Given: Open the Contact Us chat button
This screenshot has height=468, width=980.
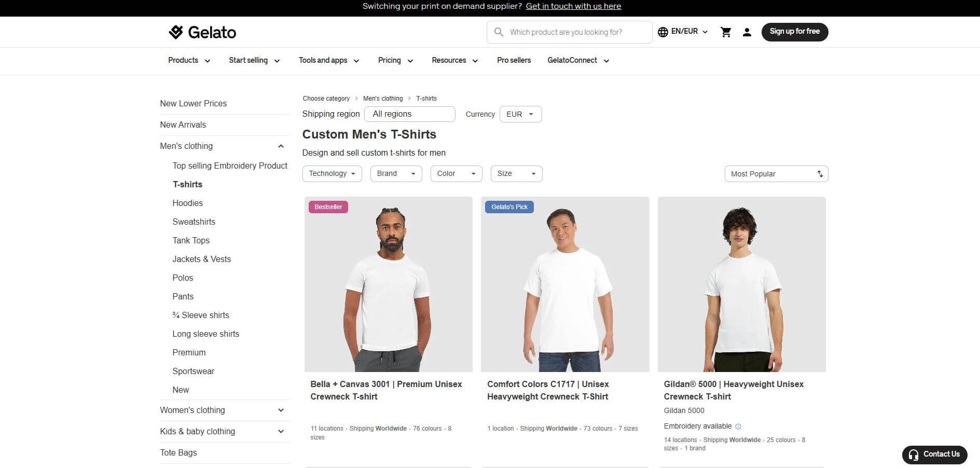Looking at the screenshot, I should coord(934,455).
